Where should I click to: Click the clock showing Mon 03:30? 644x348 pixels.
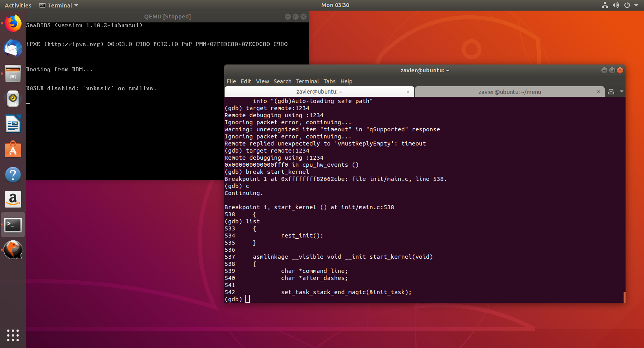tap(335, 5)
